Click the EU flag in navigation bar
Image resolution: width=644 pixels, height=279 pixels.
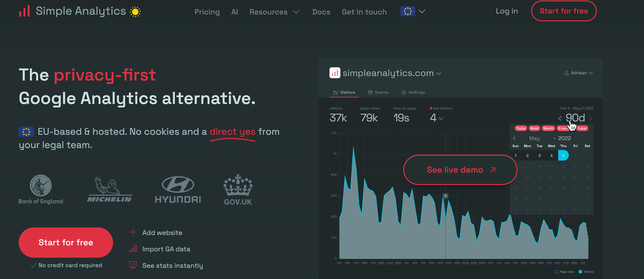click(x=407, y=11)
